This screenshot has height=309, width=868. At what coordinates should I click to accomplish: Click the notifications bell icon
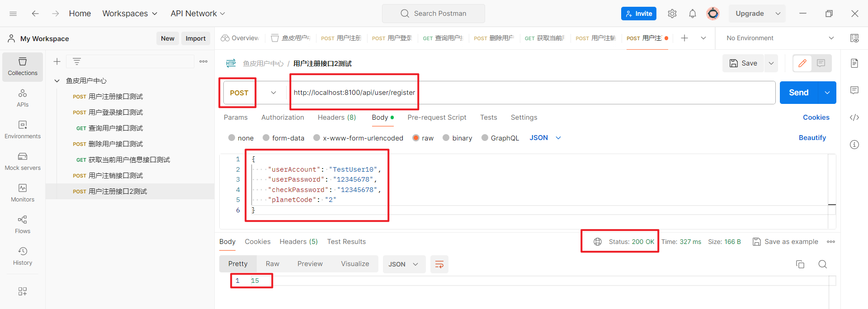[692, 14]
